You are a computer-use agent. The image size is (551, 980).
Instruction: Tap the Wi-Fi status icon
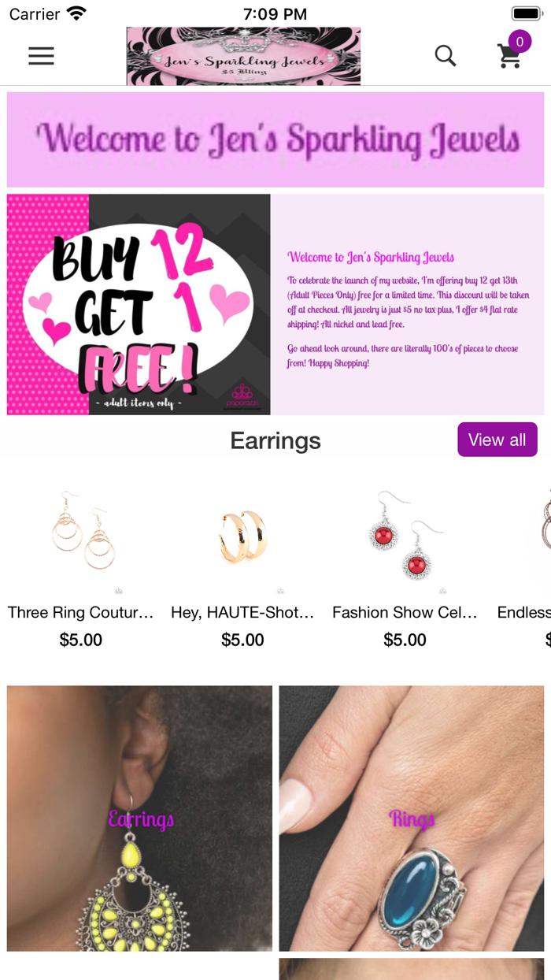76,13
